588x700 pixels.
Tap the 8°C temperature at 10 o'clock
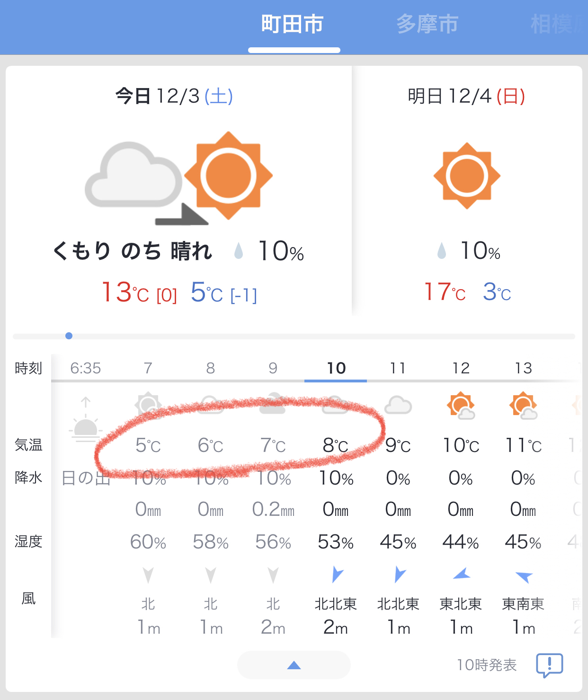click(336, 445)
